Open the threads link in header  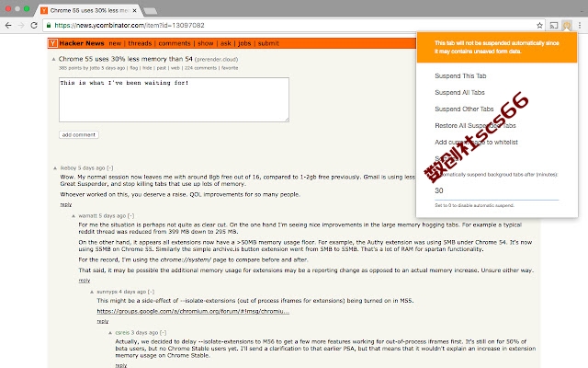(140, 43)
